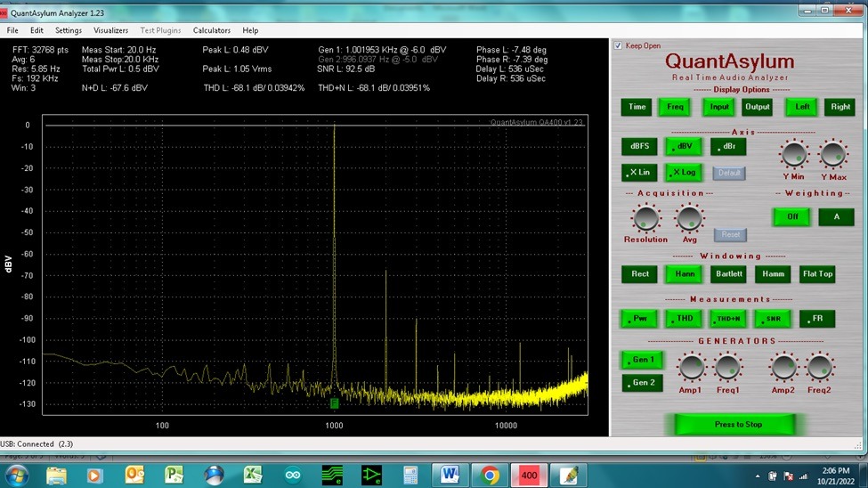
Task: Turn weighting Off
Action: (792, 216)
